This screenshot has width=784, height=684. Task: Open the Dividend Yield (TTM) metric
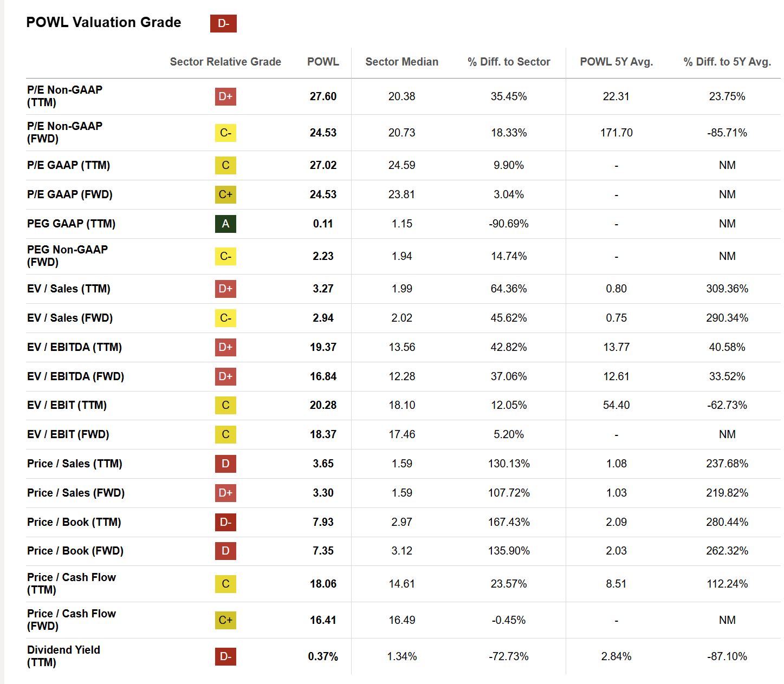[63, 656]
